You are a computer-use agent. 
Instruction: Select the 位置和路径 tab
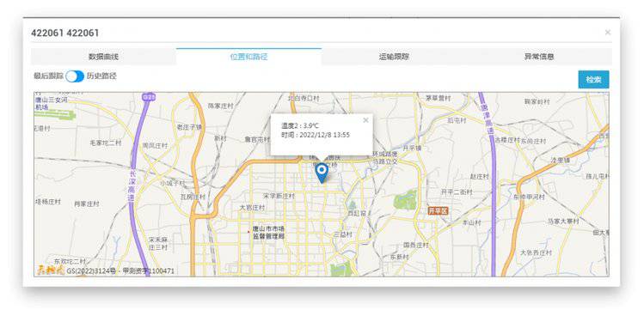tap(248, 57)
